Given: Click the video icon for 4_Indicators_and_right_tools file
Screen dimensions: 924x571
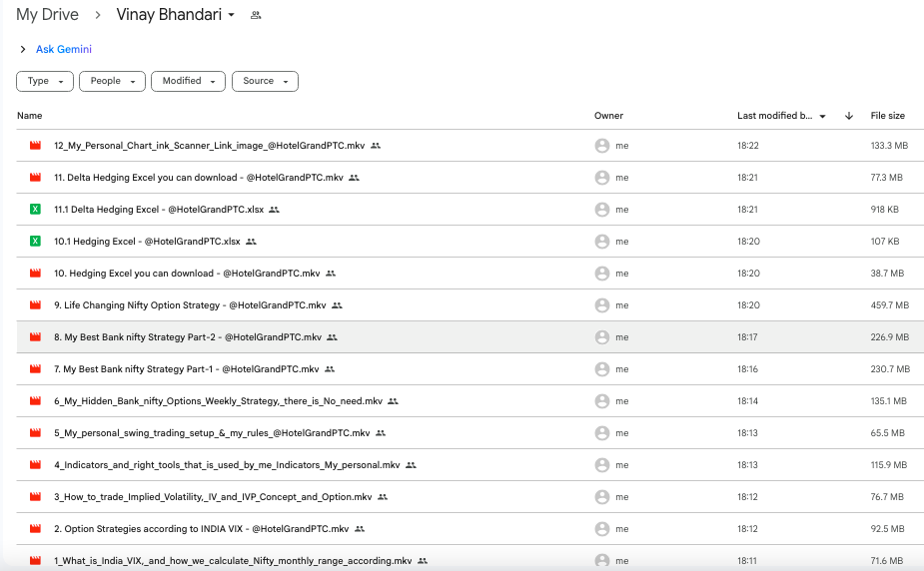Looking at the screenshot, I should [x=35, y=465].
